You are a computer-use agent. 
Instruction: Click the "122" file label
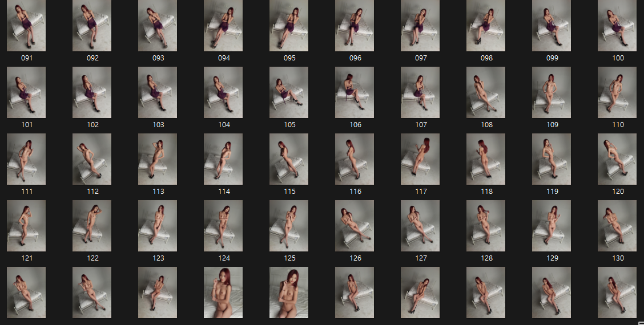click(x=92, y=258)
